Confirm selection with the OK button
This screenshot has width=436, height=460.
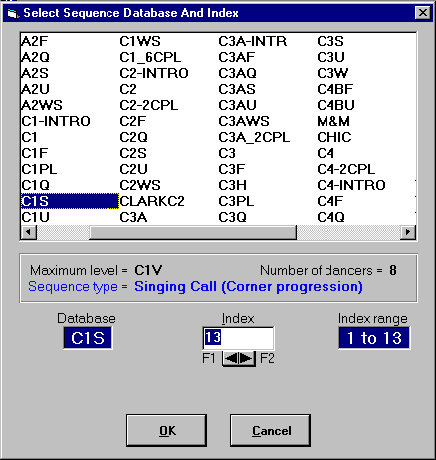click(x=167, y=430)
